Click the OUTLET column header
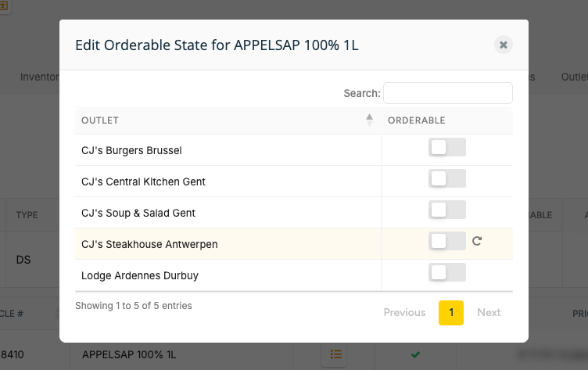The height and width of the screenshot is (370, 588). [x=228, y=120]
